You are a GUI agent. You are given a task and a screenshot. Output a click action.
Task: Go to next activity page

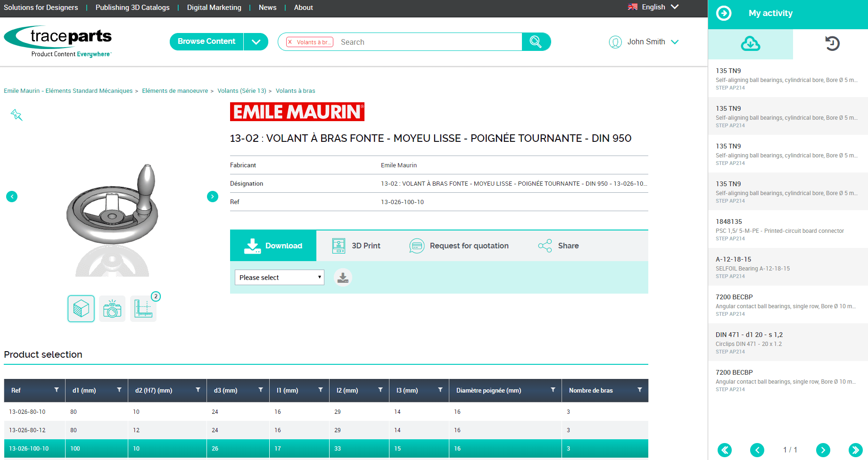(823, 450)
